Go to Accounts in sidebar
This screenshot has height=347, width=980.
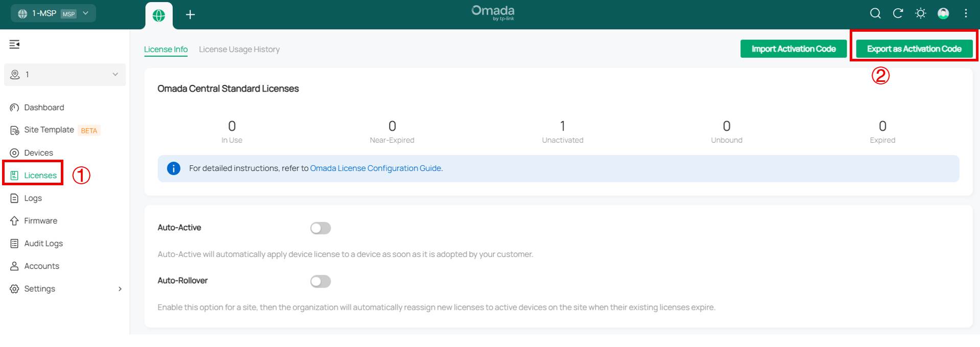pyautogui.click(x=41, y=266)
